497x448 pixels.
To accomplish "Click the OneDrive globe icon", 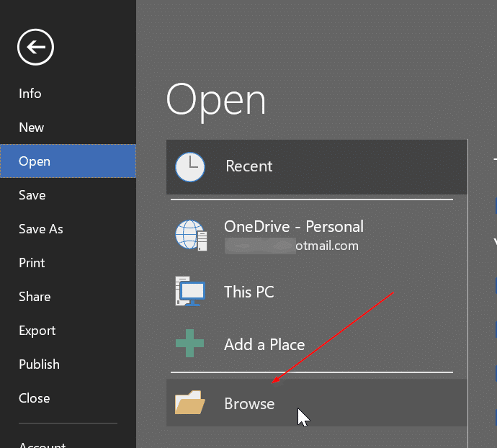I will (191, 236).
